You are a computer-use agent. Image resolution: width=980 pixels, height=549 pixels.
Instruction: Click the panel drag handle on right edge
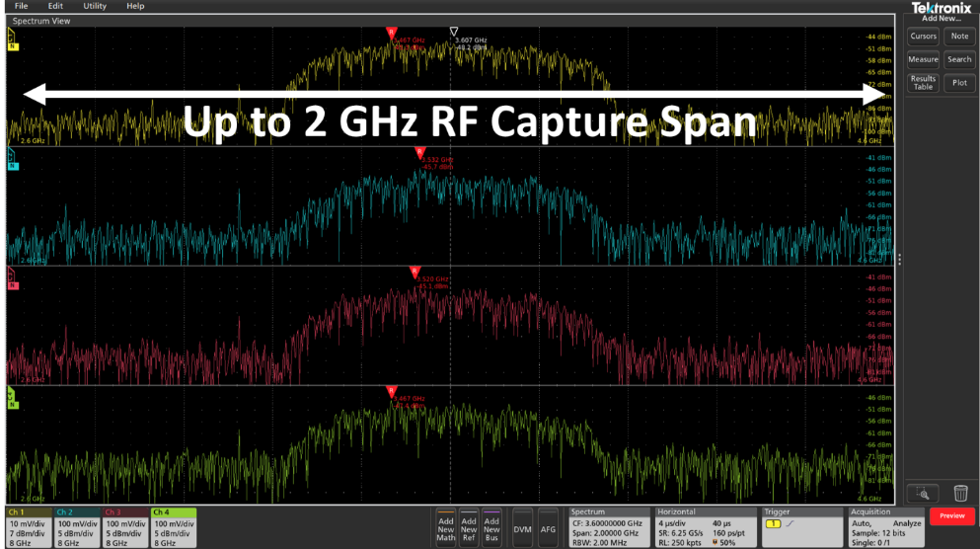pos(899,260)
